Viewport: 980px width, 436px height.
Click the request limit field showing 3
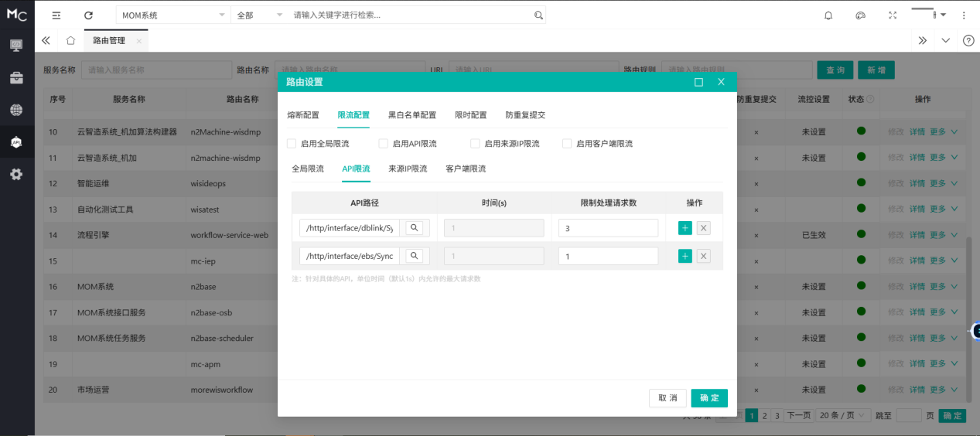608,228
